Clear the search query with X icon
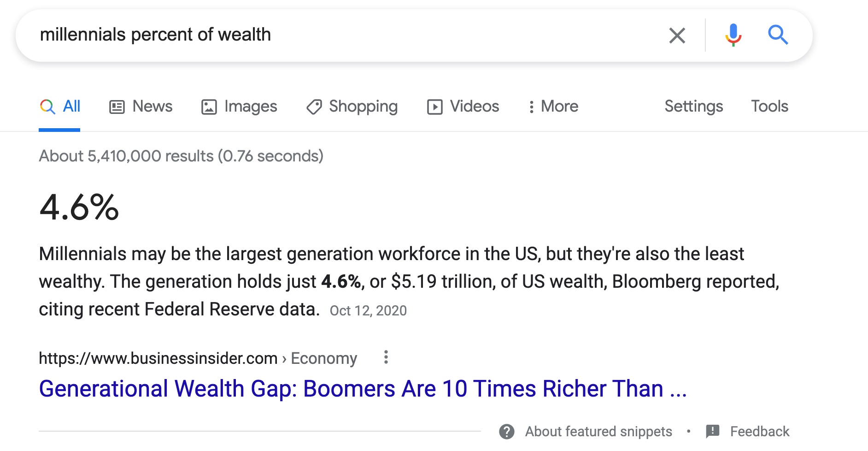Screen dimensions: 868x451 [x=677, y=35]
